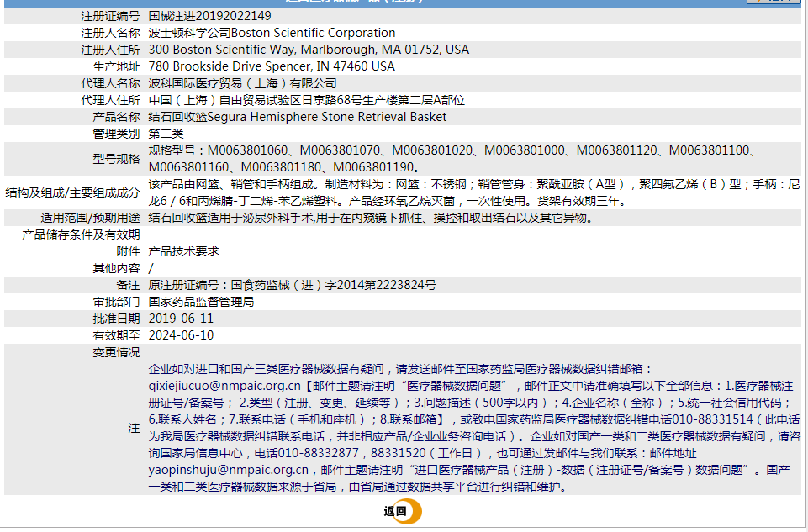
Task: Select the 国家药品监督管理局 approval department
Action: coord(202,302)
